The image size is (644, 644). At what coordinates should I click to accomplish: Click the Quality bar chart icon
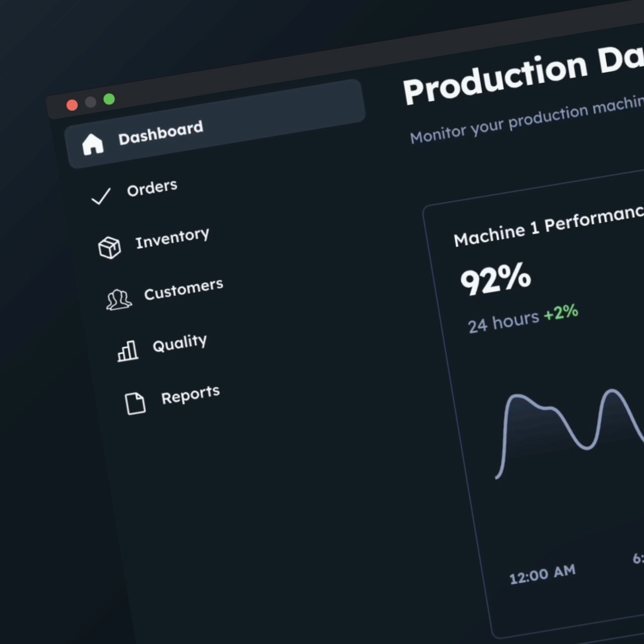pyautogui.click(x=127, y=351)
